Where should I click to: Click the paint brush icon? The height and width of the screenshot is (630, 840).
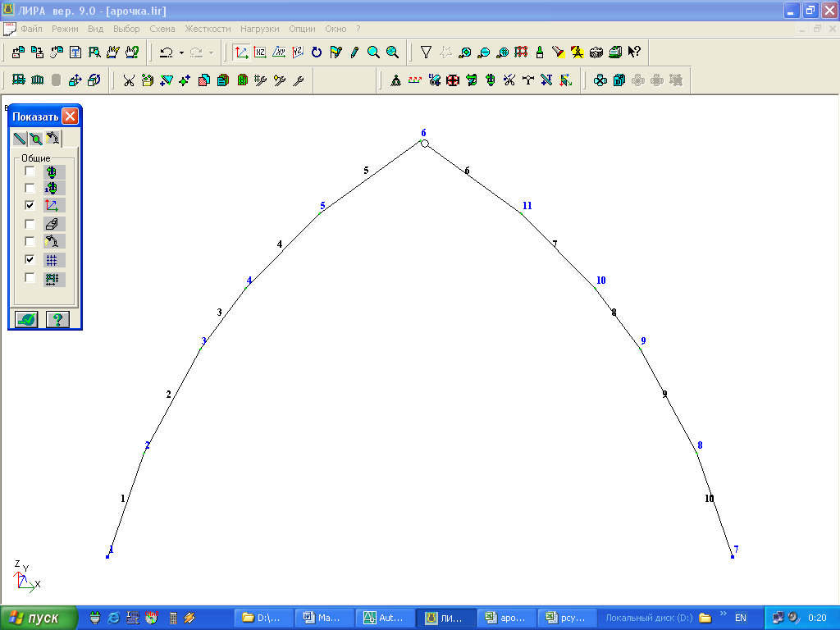pyautogui.click(x=540, y=52)
